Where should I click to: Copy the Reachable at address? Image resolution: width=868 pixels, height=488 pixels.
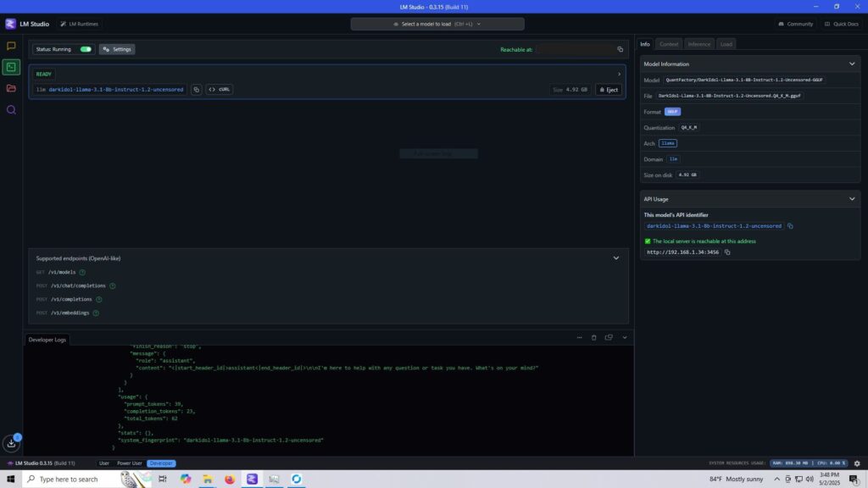point(620,49)
